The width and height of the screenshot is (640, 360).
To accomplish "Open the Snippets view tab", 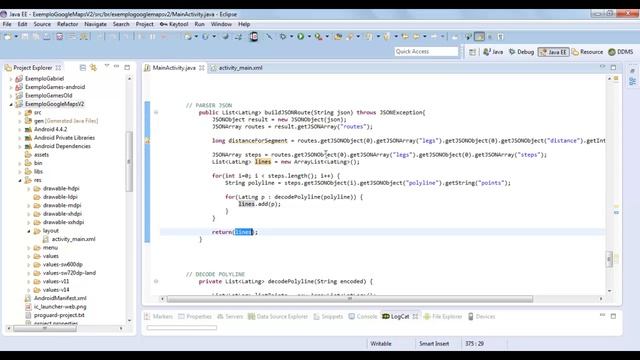I will pos(328,316).
